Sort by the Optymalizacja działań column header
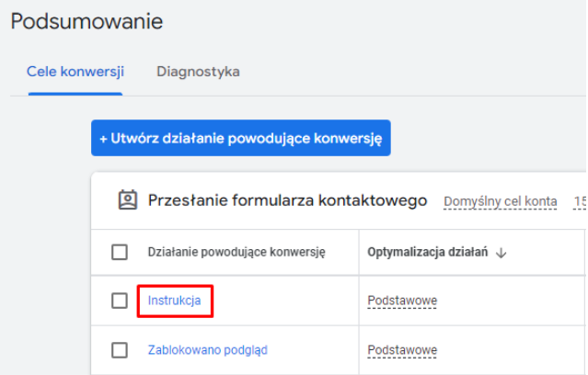The image size is (588, 375). [x=427, y=253]
